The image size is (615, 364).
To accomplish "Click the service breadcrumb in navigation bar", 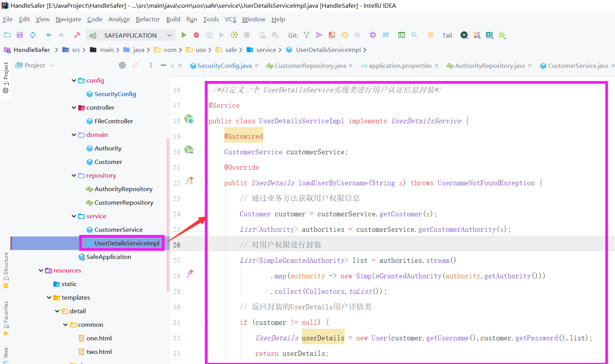I will click(266, 50).
